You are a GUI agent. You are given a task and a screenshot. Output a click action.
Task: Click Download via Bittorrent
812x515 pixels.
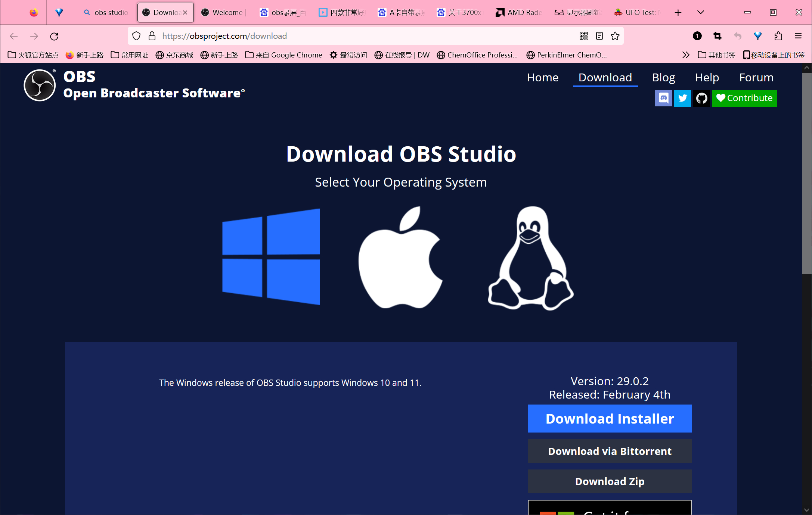pos(610,451)
